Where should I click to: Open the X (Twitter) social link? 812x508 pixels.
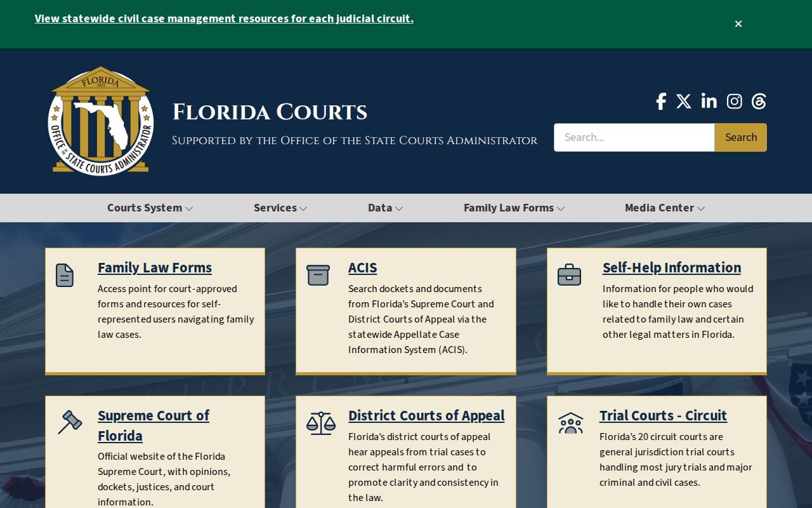pyautogui.click(x=684, y=102)
